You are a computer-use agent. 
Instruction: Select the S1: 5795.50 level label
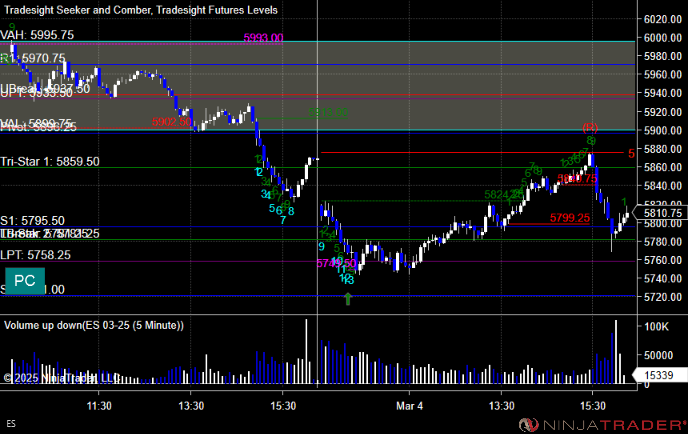point(32,220)
